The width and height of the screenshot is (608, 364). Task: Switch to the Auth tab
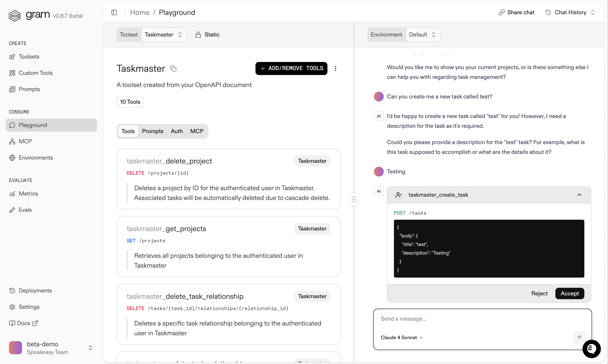tap(177, 131)
